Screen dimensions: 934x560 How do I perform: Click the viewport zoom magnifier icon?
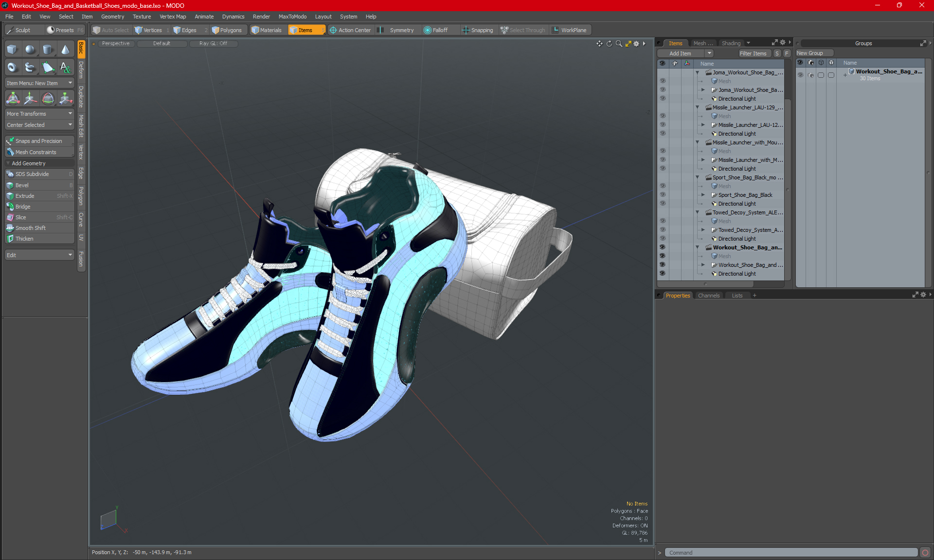[x=619, y=44]
